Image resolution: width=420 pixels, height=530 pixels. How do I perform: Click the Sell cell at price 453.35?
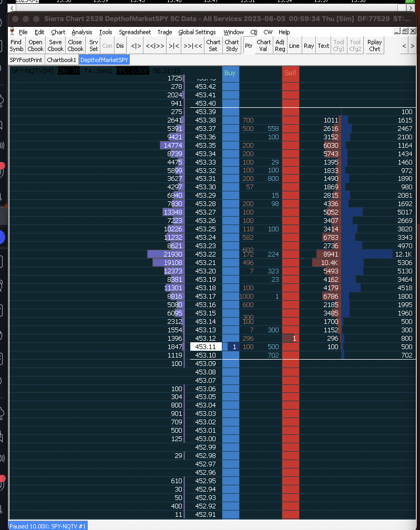tap(291, 145)
